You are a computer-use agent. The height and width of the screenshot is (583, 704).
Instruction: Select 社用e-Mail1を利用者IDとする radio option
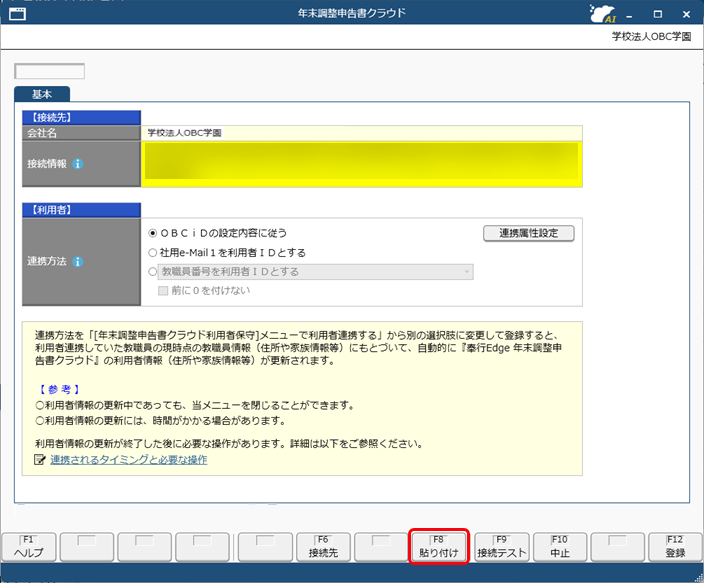point(153,253)
